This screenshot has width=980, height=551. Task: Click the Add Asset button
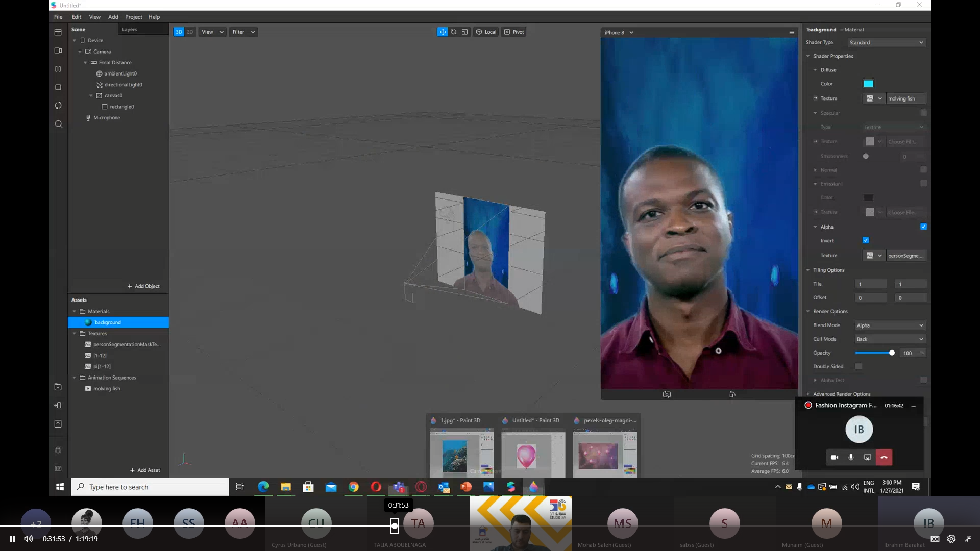[x=145, y=470]
